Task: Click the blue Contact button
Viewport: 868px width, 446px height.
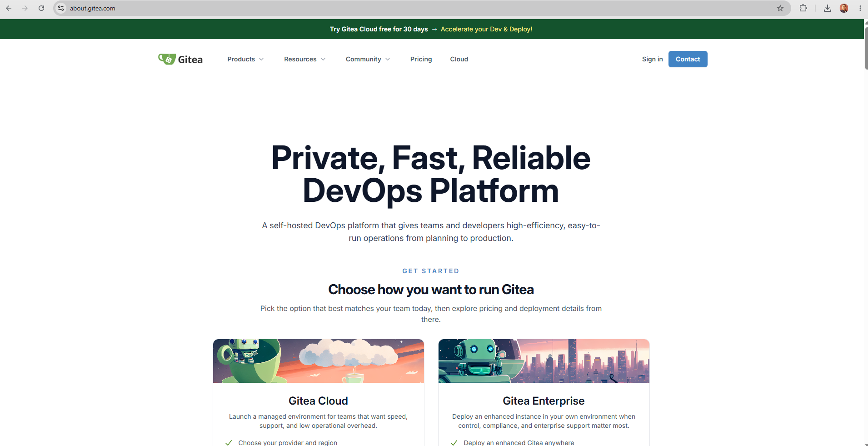Action: 688,59
